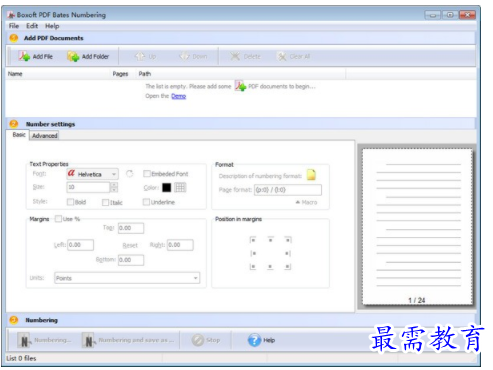Increase font size with the up spinner
Image resolution: width=493 pixels, height=370 pixels.
pyautogui.click(x=114, y=184)
